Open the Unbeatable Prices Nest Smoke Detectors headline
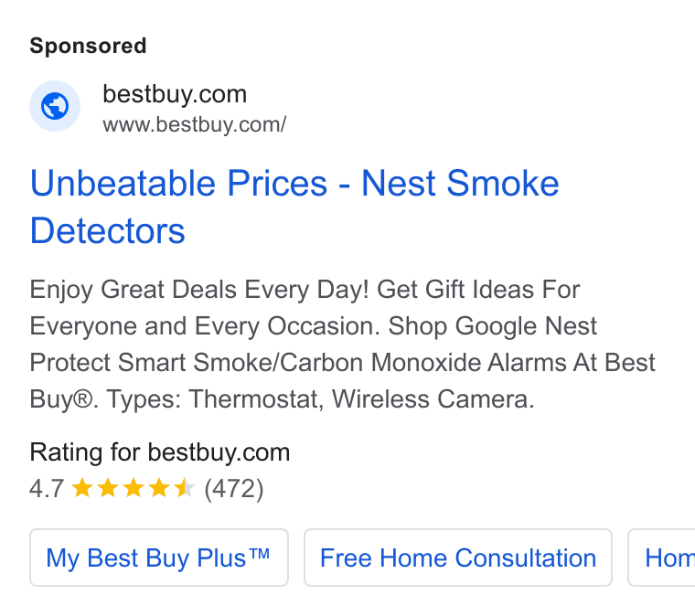Image resolution: width=695 pixels, height=616 pixels. [x=294, y=207]
